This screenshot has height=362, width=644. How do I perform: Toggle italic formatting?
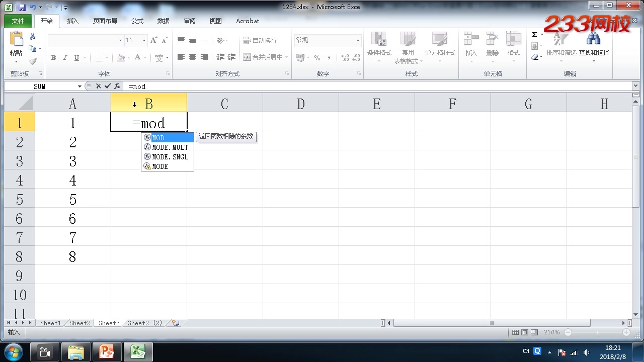click(x=64, y=57)
